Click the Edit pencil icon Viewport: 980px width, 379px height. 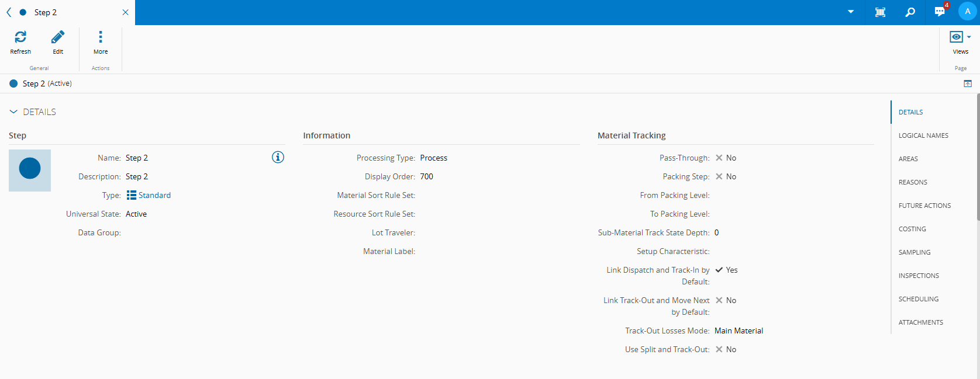tap(58, 37)
